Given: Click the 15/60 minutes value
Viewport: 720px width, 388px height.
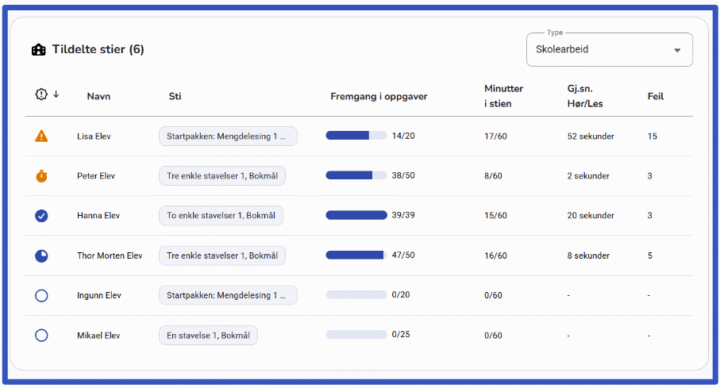Looking at the screenshot, I should click(495, 216).
